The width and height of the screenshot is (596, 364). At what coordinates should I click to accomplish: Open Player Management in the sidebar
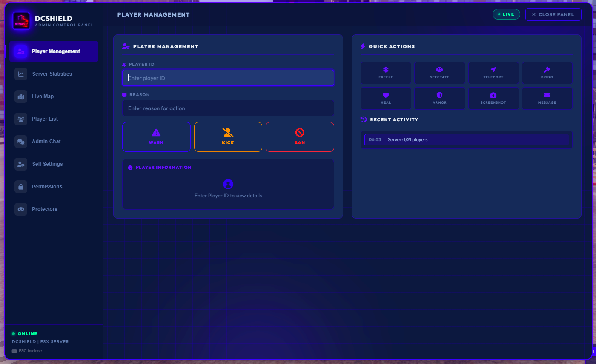point(54,51)
